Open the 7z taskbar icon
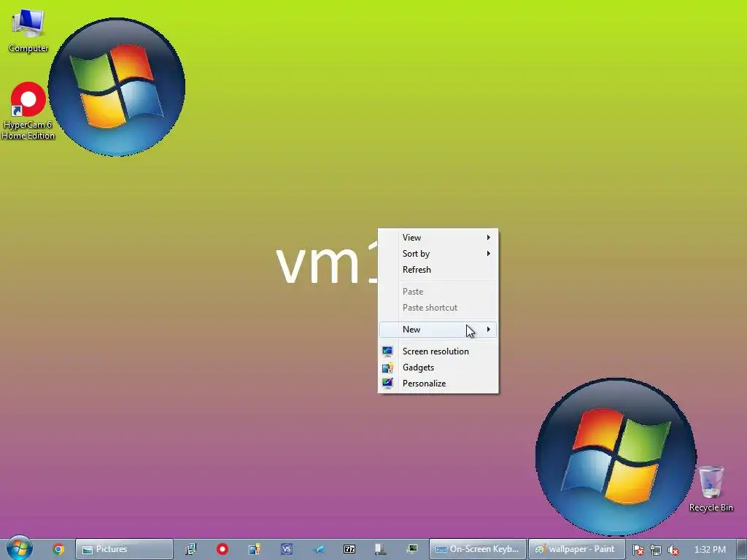The height and width of the screenshot is (560, 747). pos(349,549)
